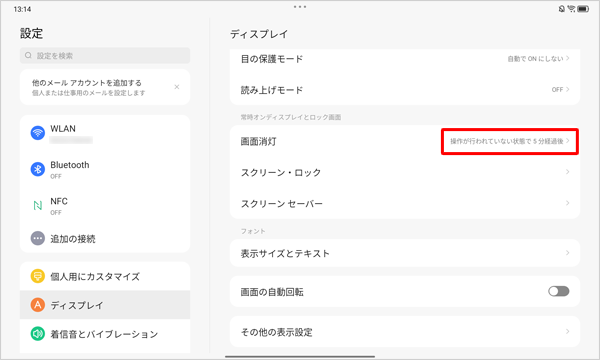Open スクリーン セーバー setting
Image resolution: width=600 pixels, height=360 pixels.
(x=405, y=204)
